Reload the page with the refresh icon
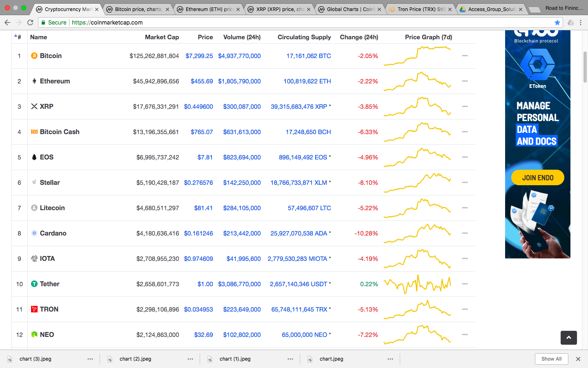The image size is (588, 368). (30, 22)
